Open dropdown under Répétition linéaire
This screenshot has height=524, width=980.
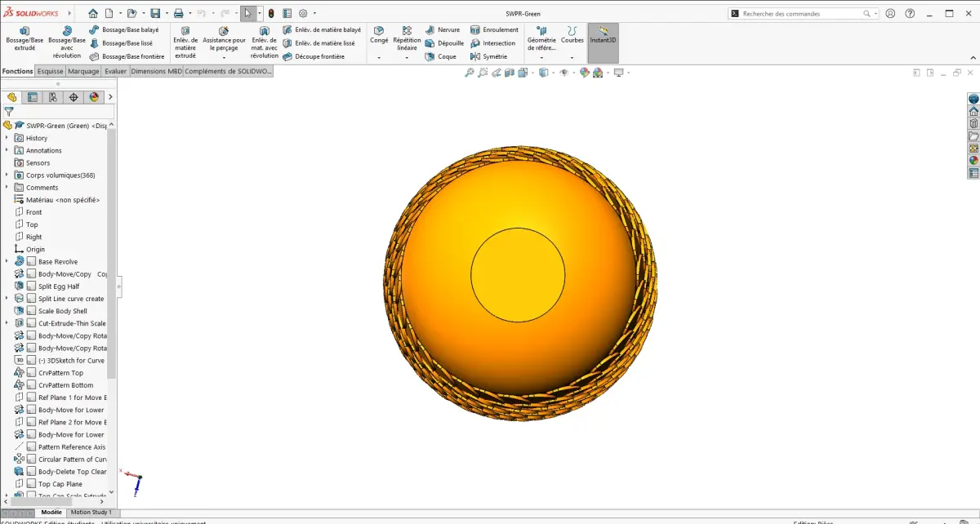(407, 58)
